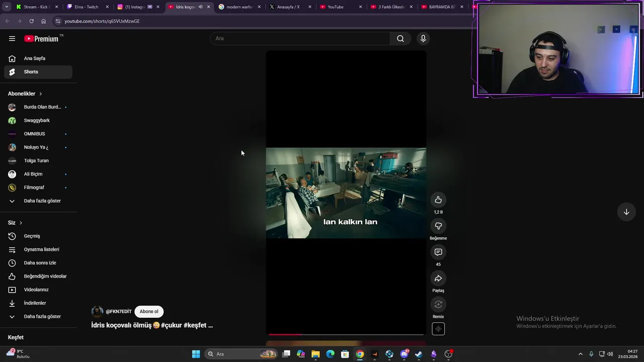The width and height of the screenshot is (644, 362).
Task: Click the @FKN7EDİT channel name
Action: (x=119, y=311)
